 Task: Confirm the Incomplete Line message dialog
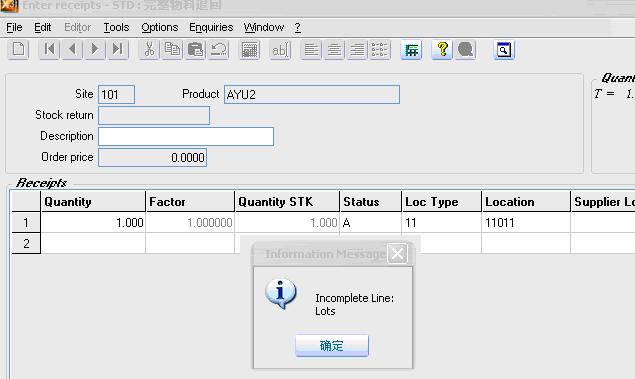[x=332, y=345]
